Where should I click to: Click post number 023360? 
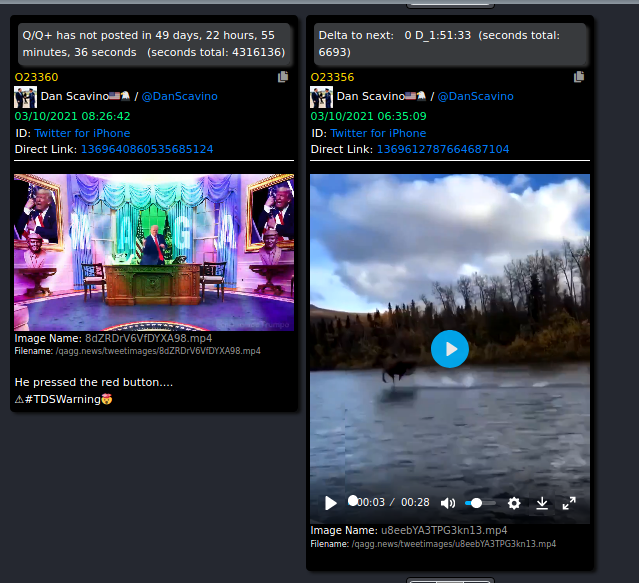pos(36,77)
